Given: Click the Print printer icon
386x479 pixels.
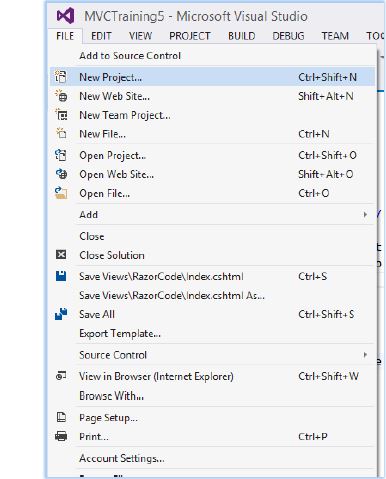Looking at the screenshot, I should click(61, 436).
